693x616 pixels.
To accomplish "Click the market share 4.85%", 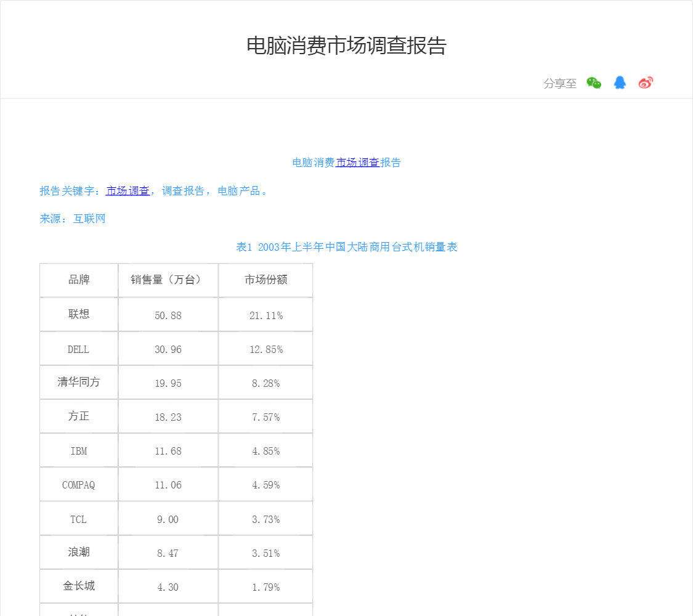I will [x=266, y=451].
